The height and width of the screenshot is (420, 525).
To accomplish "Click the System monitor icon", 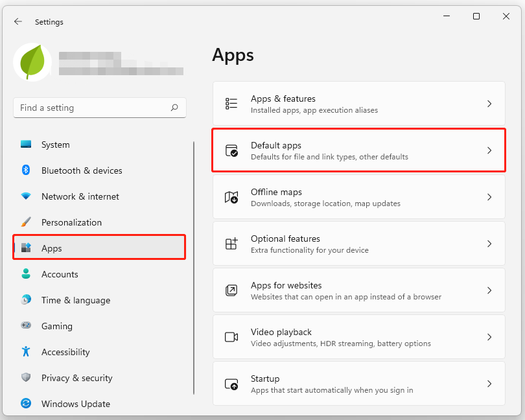I will pyautogui.click(x=26, y=145).
